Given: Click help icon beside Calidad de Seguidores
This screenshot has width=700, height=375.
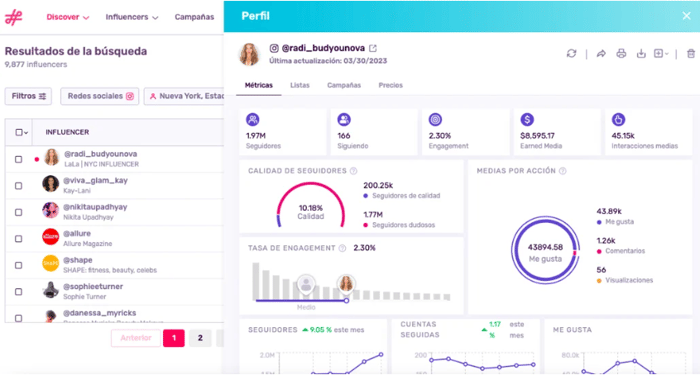Looking at the screenshot, I should [353, 171].
